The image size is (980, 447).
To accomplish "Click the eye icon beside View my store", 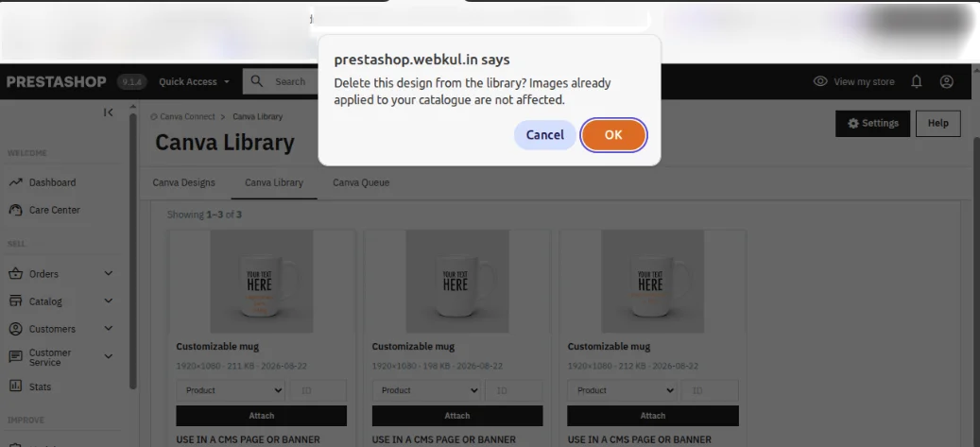I will [820, 81].
